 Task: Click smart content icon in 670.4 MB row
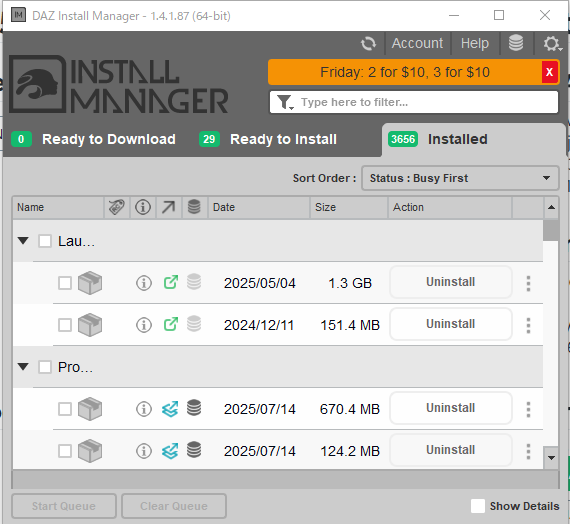(170, 409)
